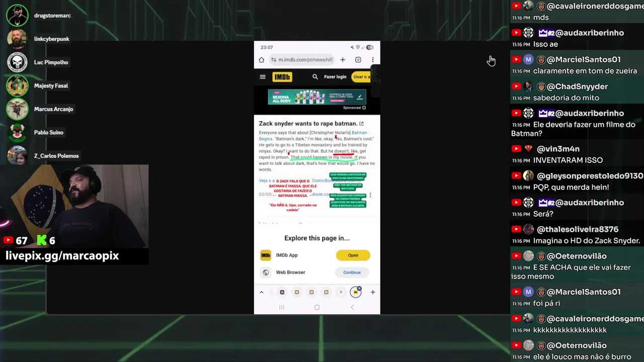644x362 pixels.
Task: Tap the yellow Usar o app button
Action: pos(361,77)
